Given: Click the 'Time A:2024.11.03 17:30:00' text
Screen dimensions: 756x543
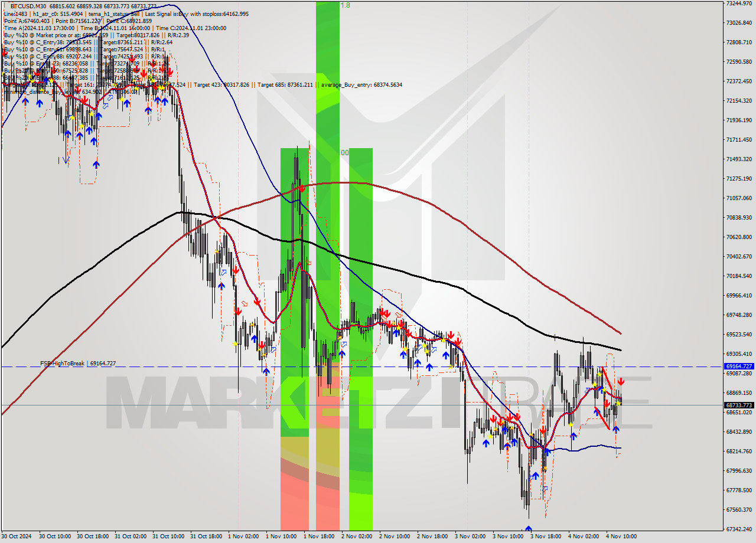Looking at the screenshot, I should click(39, 28).
